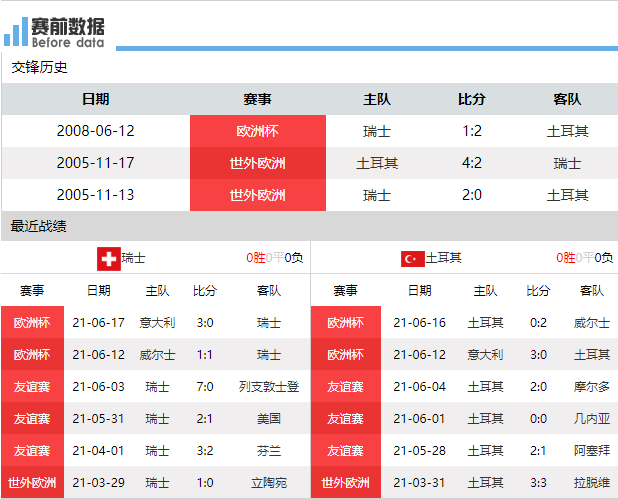Select the 交锋历史 section header
The height and width of the screenshot is (499, 618).
click(40, 68)
